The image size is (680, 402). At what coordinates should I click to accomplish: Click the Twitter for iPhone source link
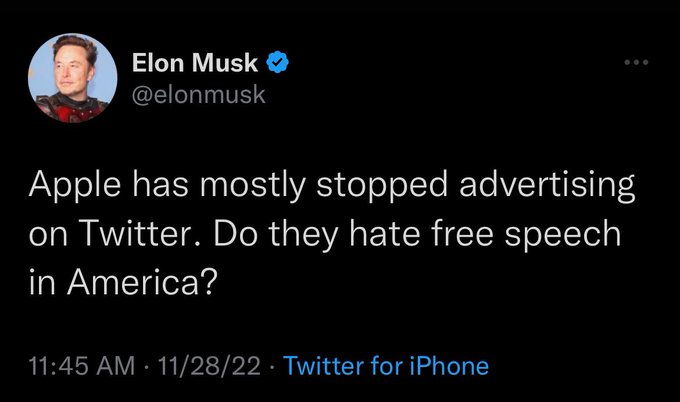click(x=386, y=365)
